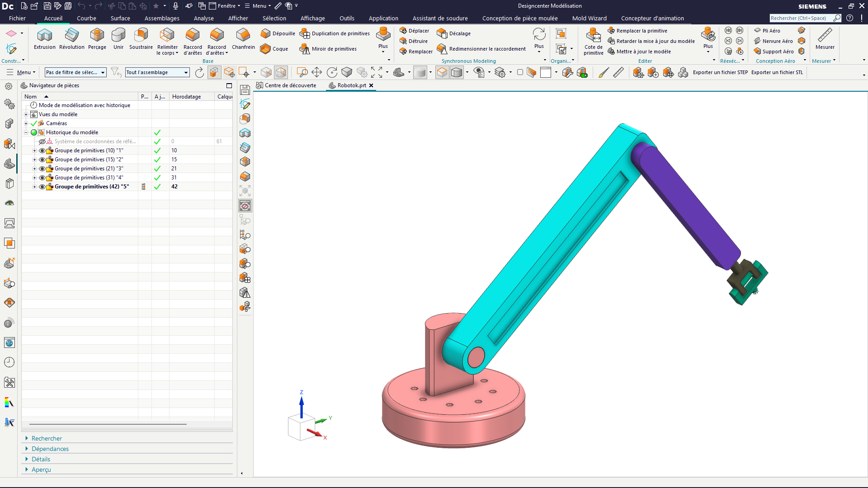The width and height of the screenshot is (868, 488).
Task: Open the Fichier menu
Action: coord(17,19)
